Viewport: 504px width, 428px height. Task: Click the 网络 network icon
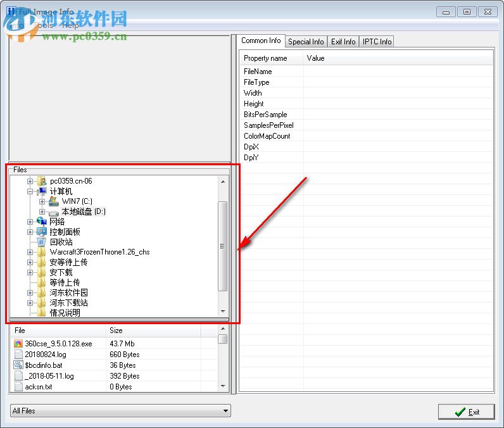coord(42,222)
